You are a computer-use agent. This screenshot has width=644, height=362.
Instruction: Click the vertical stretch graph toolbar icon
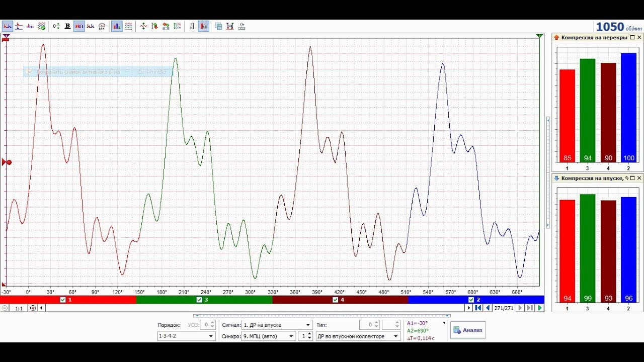[178, 26]
